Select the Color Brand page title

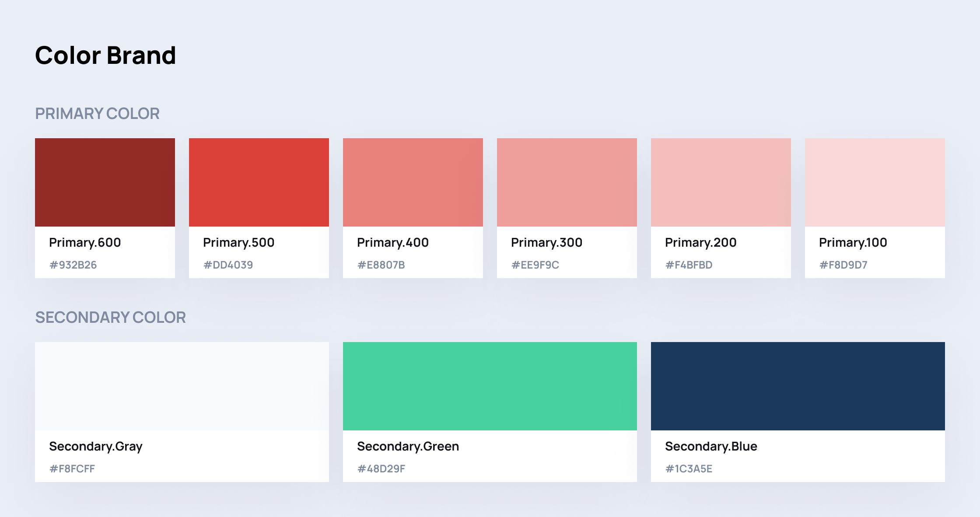tap(105, 56)
